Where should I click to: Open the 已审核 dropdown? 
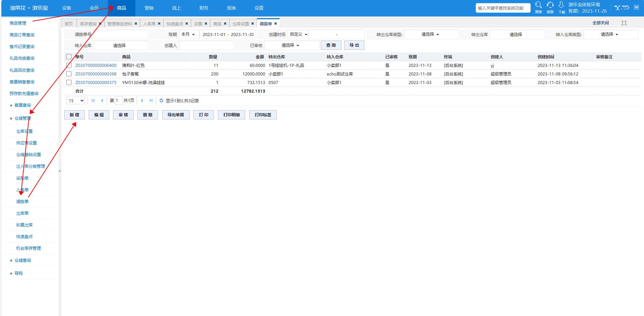(x=292, y=45)
